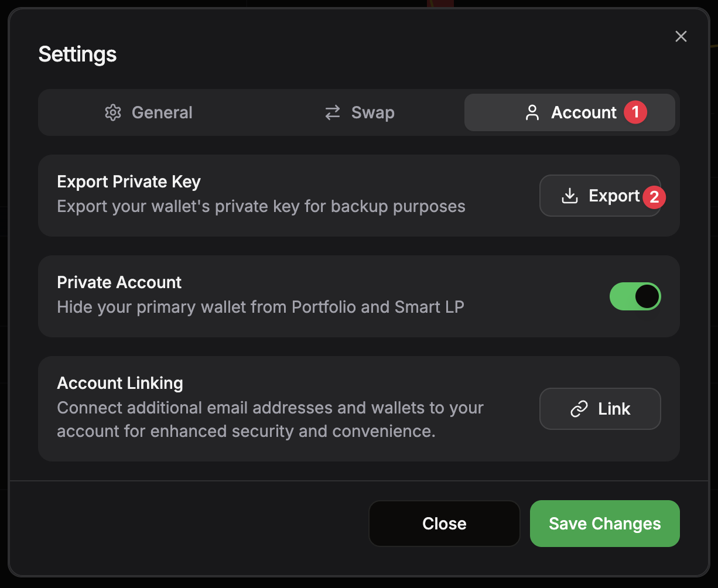Viewport: 718px width, 588px height.
Task: Click the red badge showing 2 on Export
Action: point(656,197)
